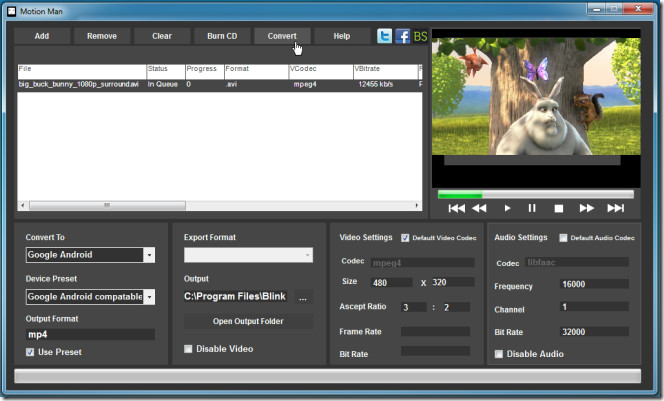The height and width of the screenshot is (401, 664).
Task: Click the aspect ratio field showing 2
Action: 456,307
